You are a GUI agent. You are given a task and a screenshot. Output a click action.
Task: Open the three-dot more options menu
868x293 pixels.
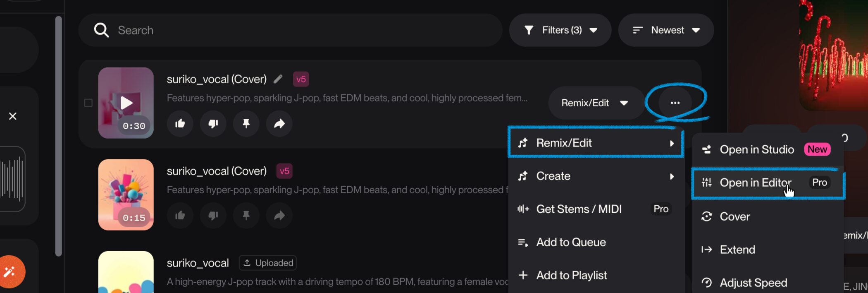point(675,103)
